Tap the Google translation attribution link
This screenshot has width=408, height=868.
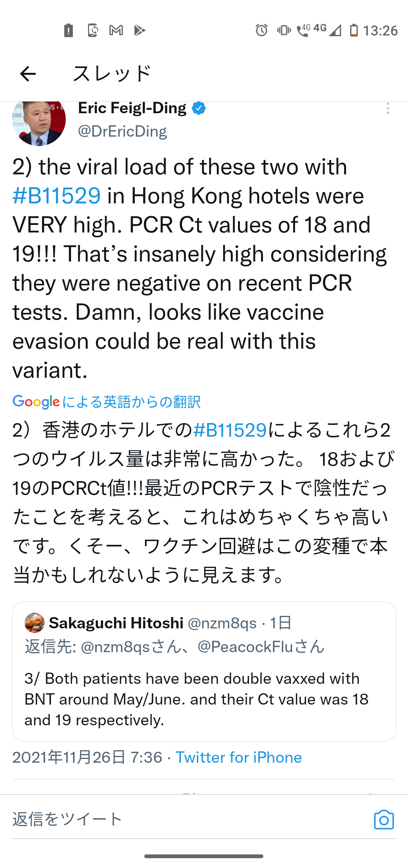point(107,402)
